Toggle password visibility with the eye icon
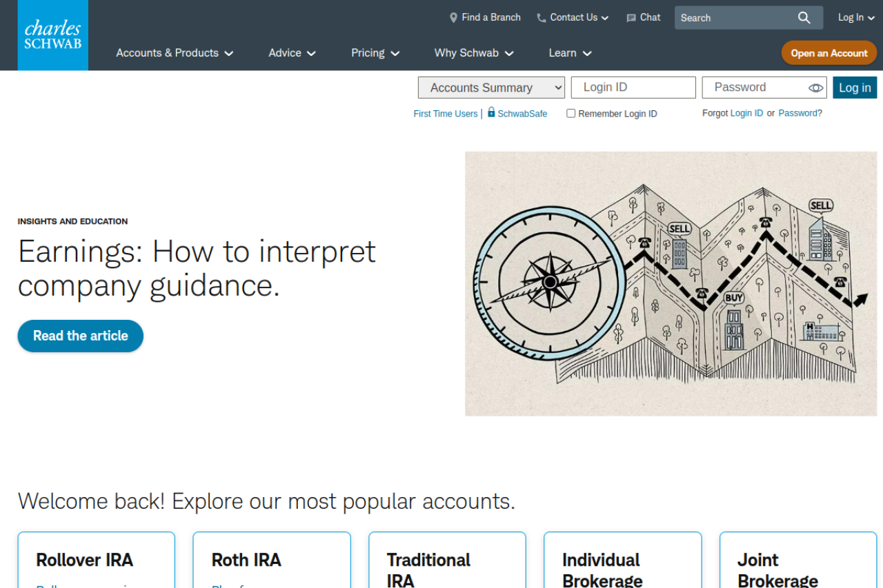The height and width of the screenshot is (588, 883). point(815,88)
